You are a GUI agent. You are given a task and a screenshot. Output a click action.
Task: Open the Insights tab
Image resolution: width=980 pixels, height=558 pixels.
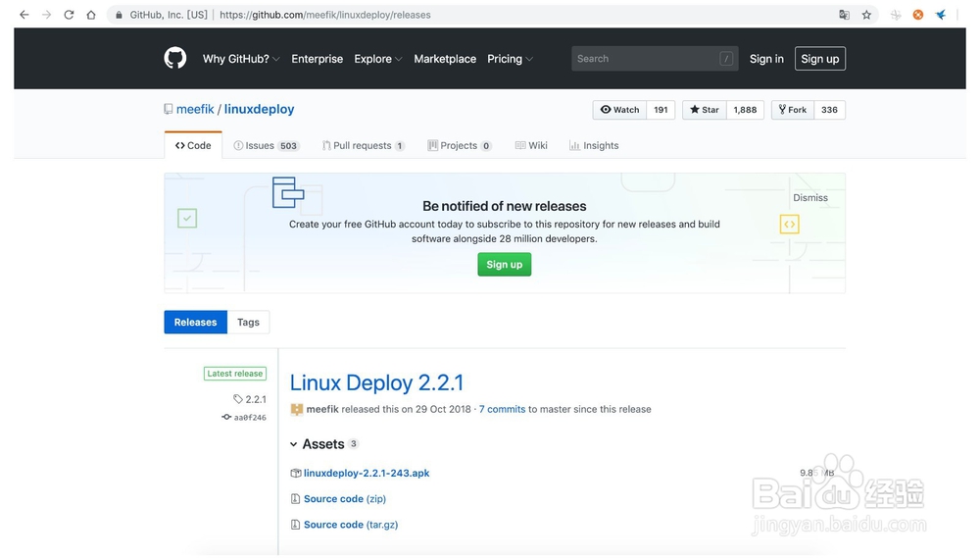click(594, 145)
